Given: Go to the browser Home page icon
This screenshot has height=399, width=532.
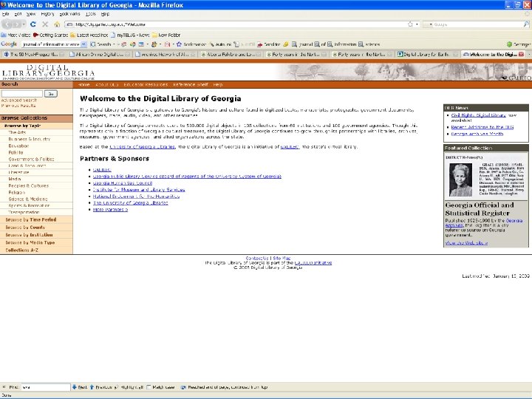Looking at the screenshot, I should click(x=57, y=24).
